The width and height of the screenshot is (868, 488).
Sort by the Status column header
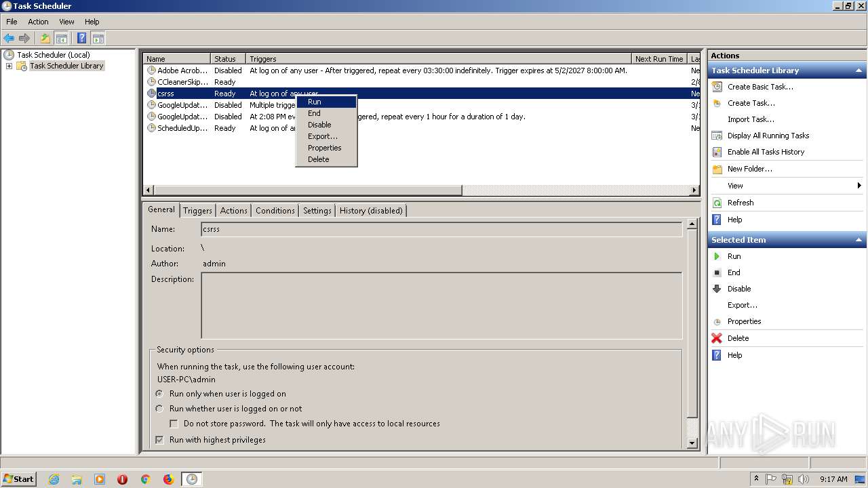coord(228,59)
